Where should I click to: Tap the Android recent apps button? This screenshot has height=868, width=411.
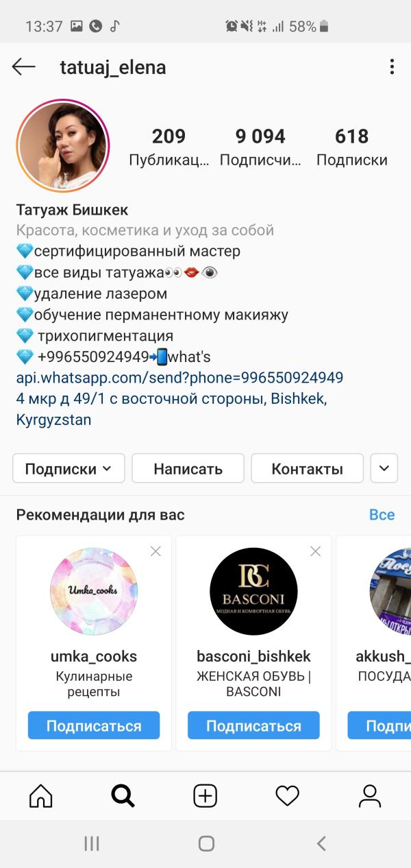[92, 844]
